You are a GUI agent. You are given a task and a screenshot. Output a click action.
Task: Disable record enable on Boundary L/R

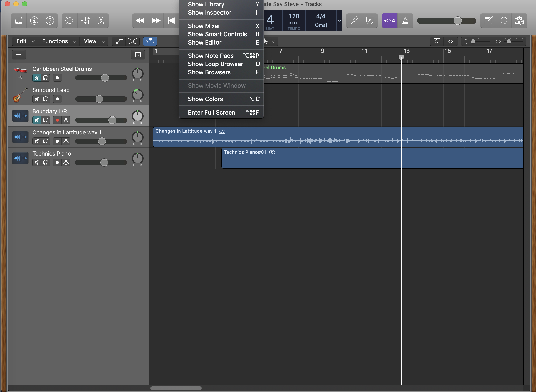tap(57, 120)
